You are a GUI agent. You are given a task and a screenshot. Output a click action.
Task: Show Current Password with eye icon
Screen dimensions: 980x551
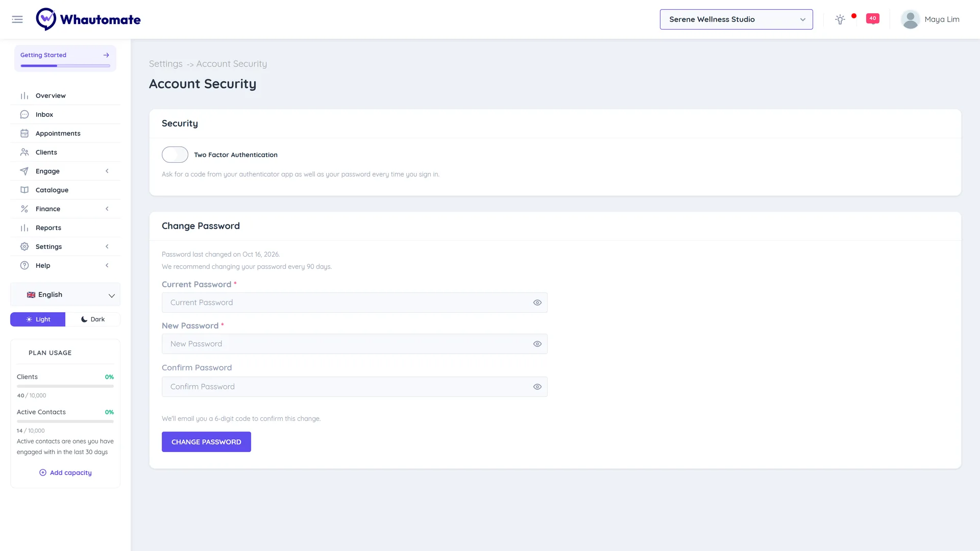click(537, 303)
